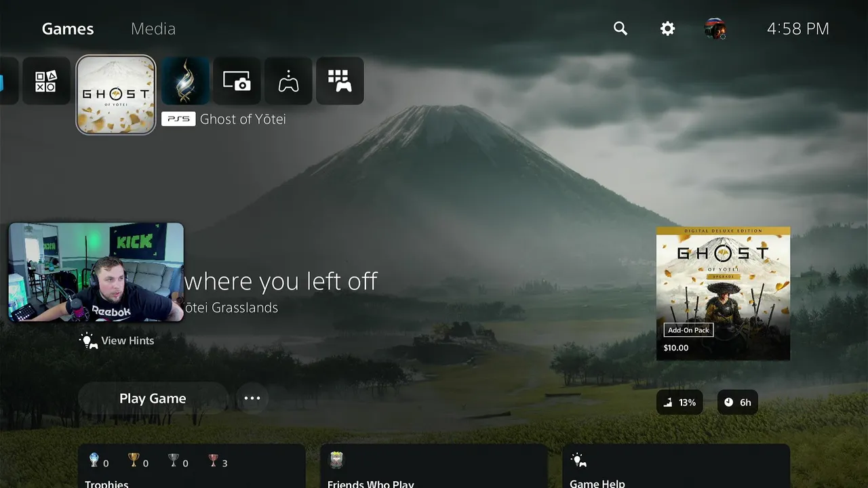Image resolution: width=868 pixels, height=488 pixels.
Task: Click the "where you left off" heading
Action: pos(281,281)
